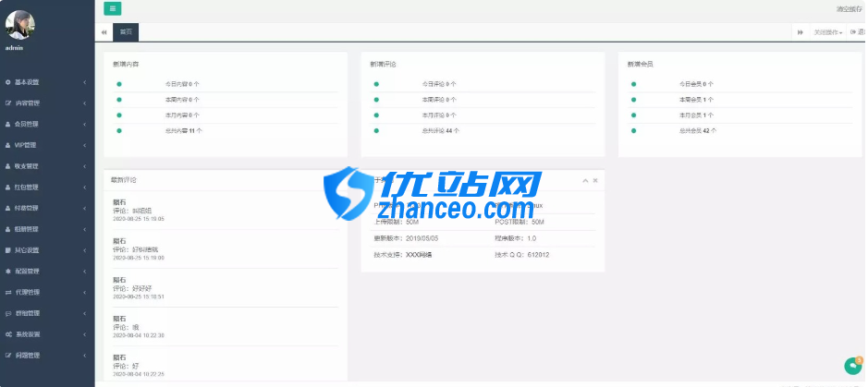Click the 今日评论 0 个 row
This screenshot has height=387, width=868.
point(483,84)
